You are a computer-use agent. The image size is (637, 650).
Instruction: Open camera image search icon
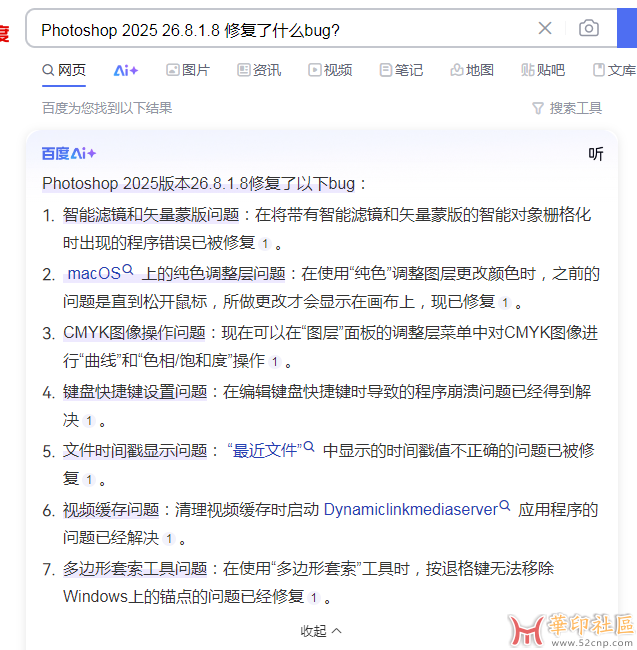coord(589,28)
